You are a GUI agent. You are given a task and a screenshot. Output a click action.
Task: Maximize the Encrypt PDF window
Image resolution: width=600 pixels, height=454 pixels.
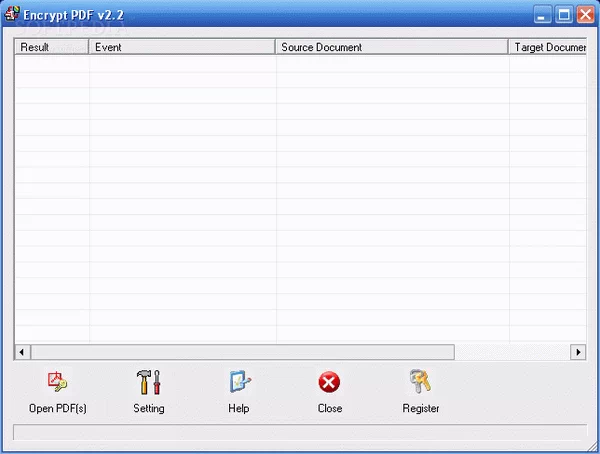[x=563, y=15]
